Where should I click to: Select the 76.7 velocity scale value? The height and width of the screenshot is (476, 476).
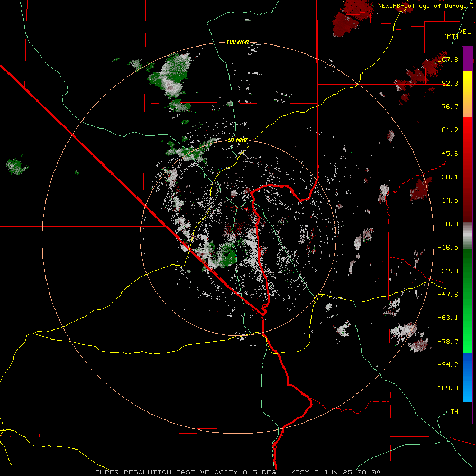450,106
